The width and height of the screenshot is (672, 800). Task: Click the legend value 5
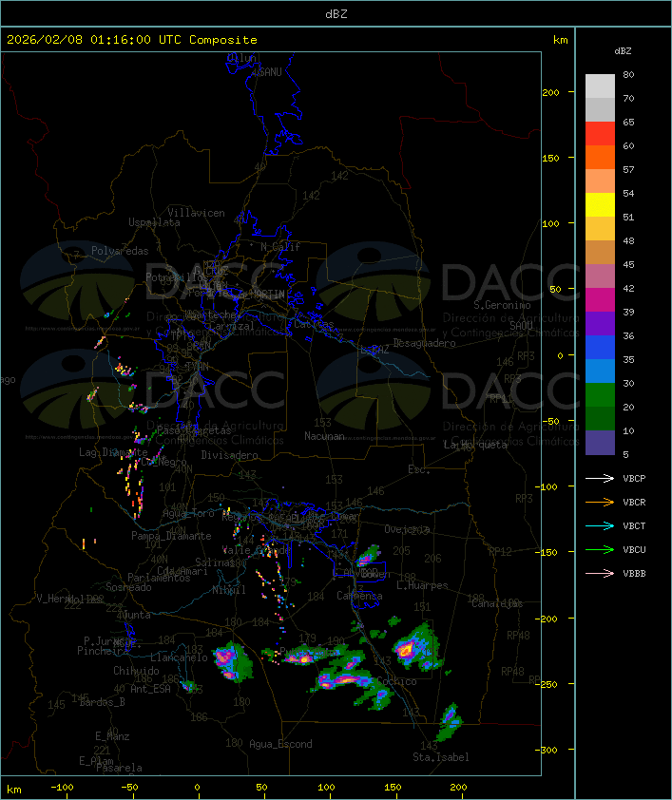(625, 454)
